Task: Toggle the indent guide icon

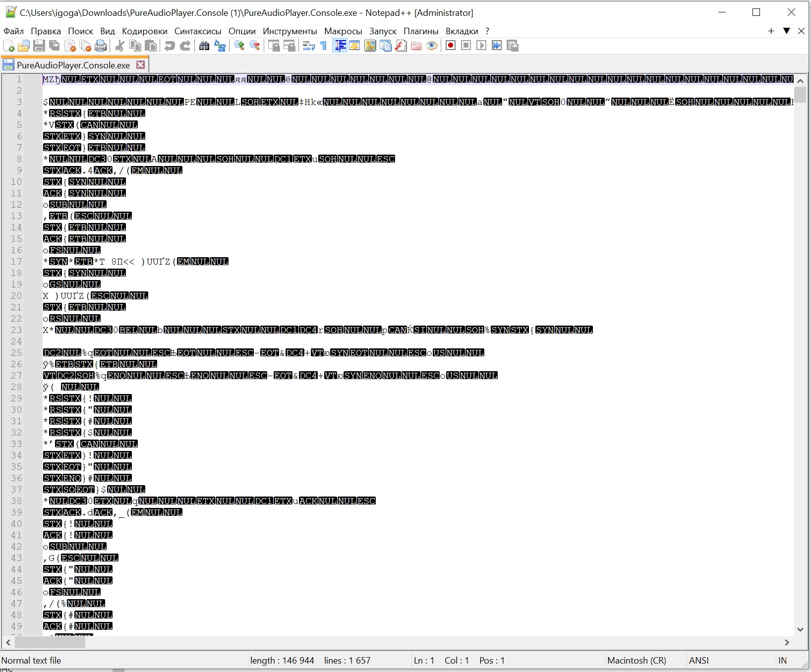Action: tap(340, 46)
